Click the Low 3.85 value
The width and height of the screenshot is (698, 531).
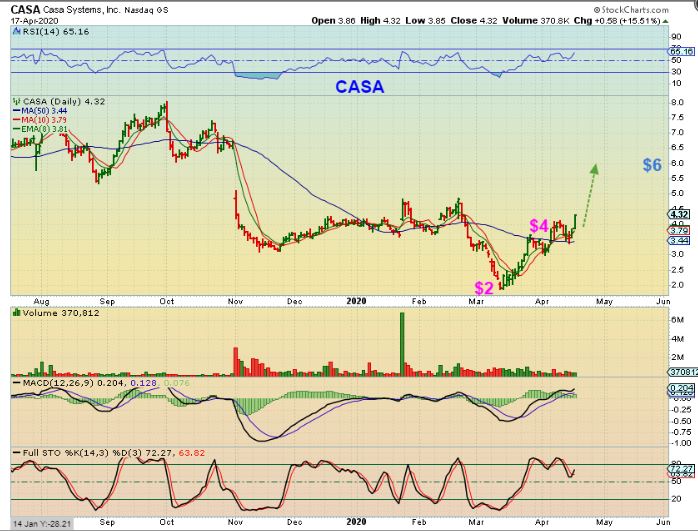(425, 20)
